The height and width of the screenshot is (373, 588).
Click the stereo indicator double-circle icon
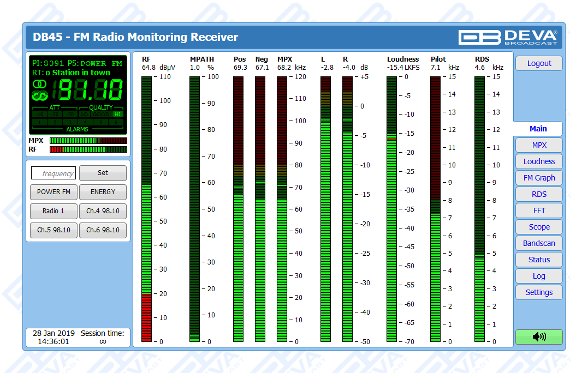pyautogui.click(x=39, y=85)
